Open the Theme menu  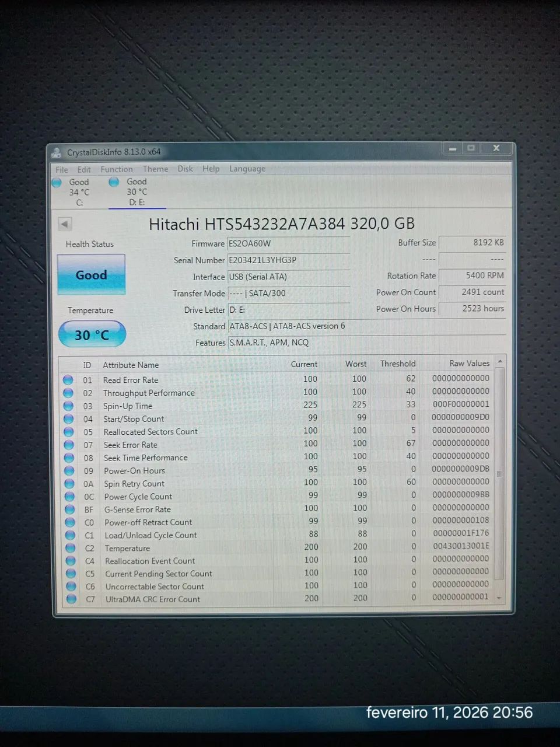155,169
